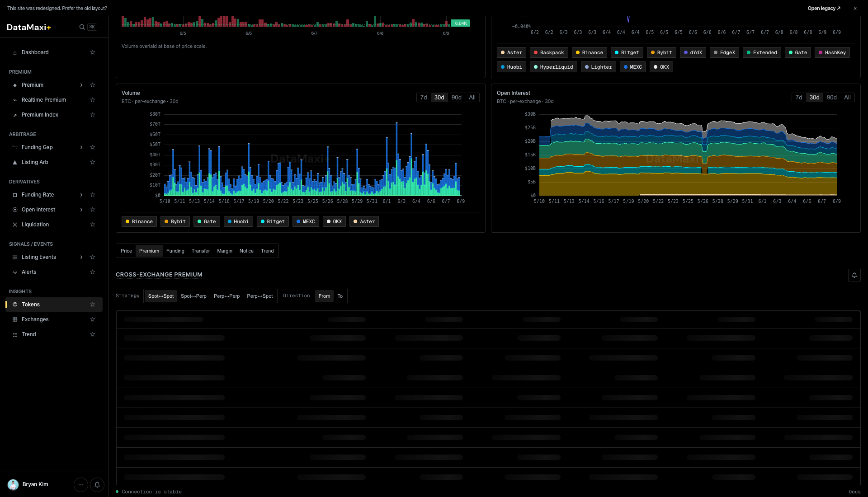Image resolution: width=868 pixels, height=497 pixels.
Task: Toggle Huobi series in Volume chart
Action: click(238, 221)
